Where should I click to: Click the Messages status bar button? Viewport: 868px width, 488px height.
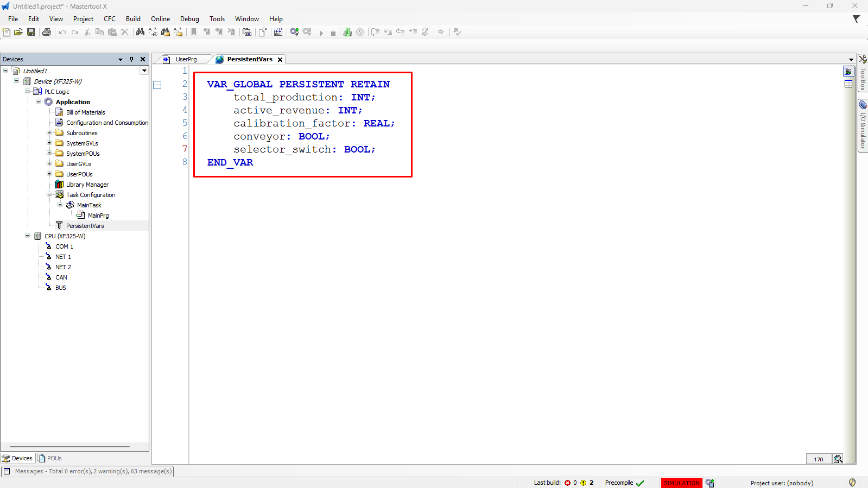tap(87, 471)
